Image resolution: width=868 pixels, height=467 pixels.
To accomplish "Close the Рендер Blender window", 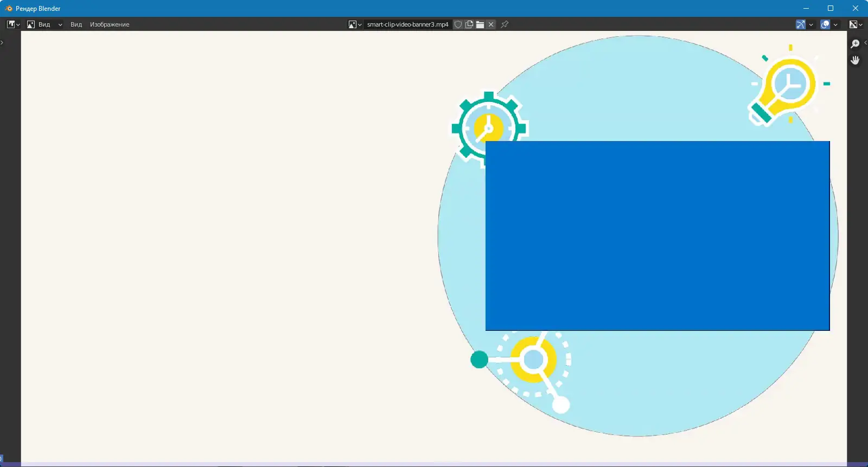I will (856, 8).
